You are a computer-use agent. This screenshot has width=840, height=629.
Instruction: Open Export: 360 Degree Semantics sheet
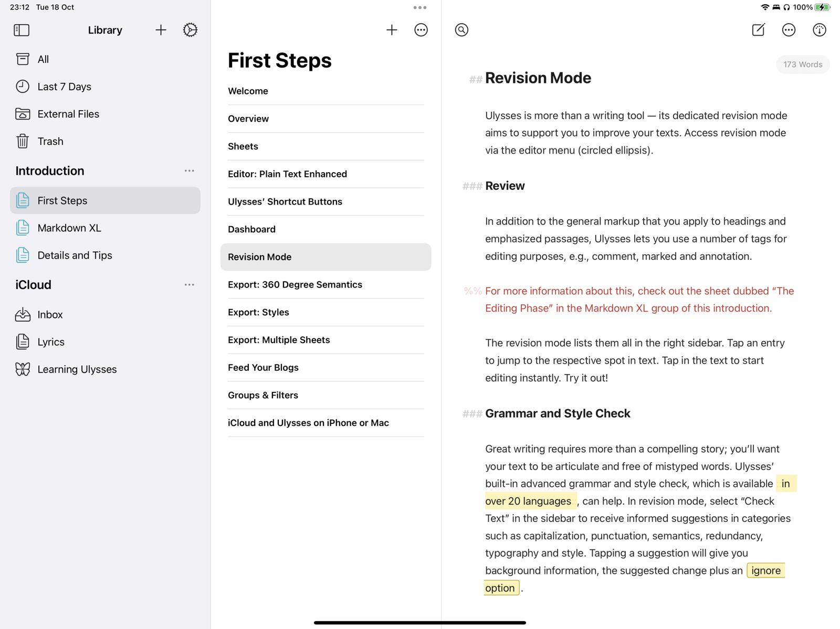tap(326, 284)
